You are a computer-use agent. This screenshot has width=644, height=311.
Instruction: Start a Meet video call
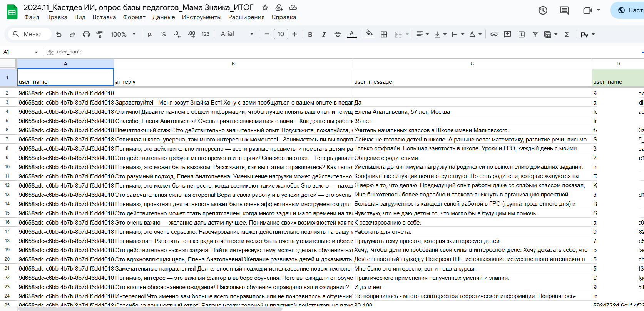tap(587, 10)
